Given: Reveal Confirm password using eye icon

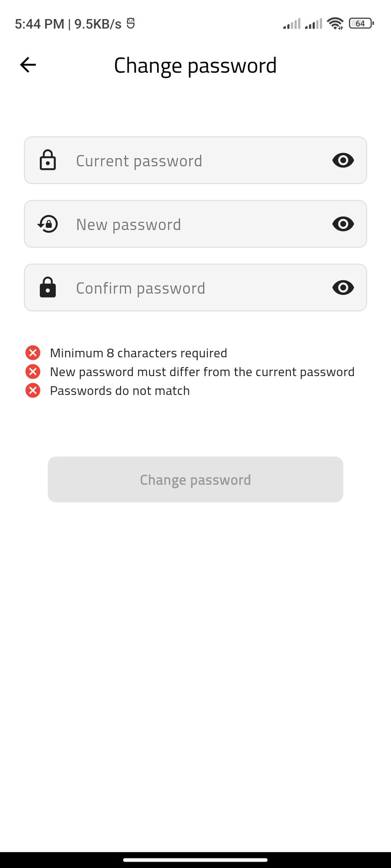Looking at the screenshot, I should pyautogui.click(x=343, y=288).
